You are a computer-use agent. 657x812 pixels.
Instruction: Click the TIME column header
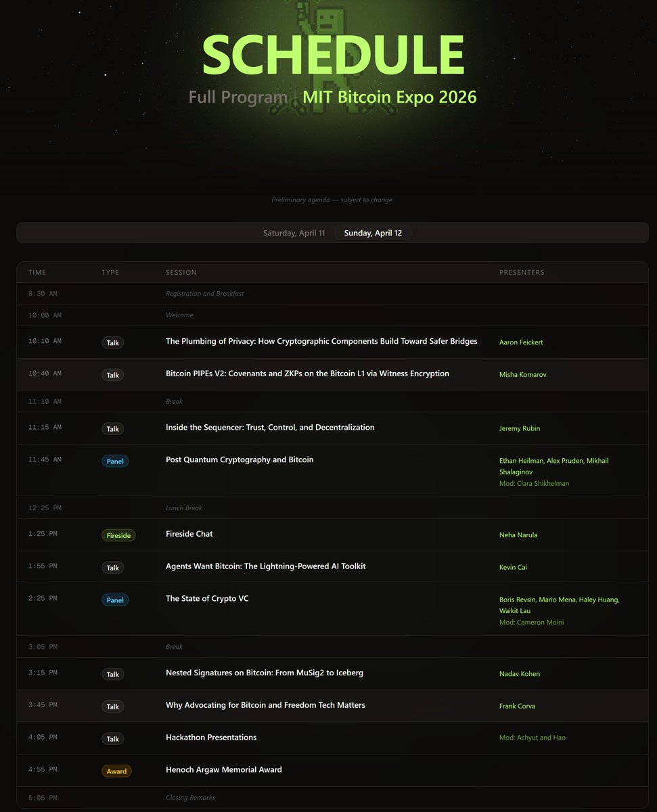[x=37, y=273]
